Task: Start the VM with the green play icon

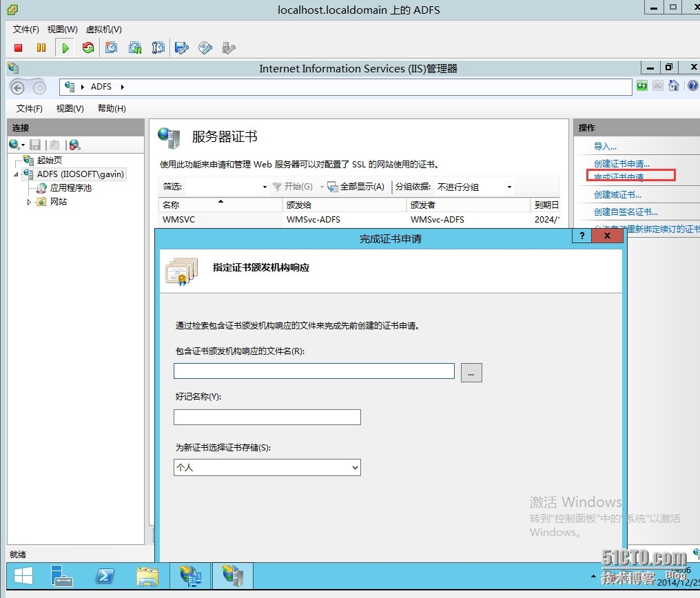Action: (x=65, y=48)
